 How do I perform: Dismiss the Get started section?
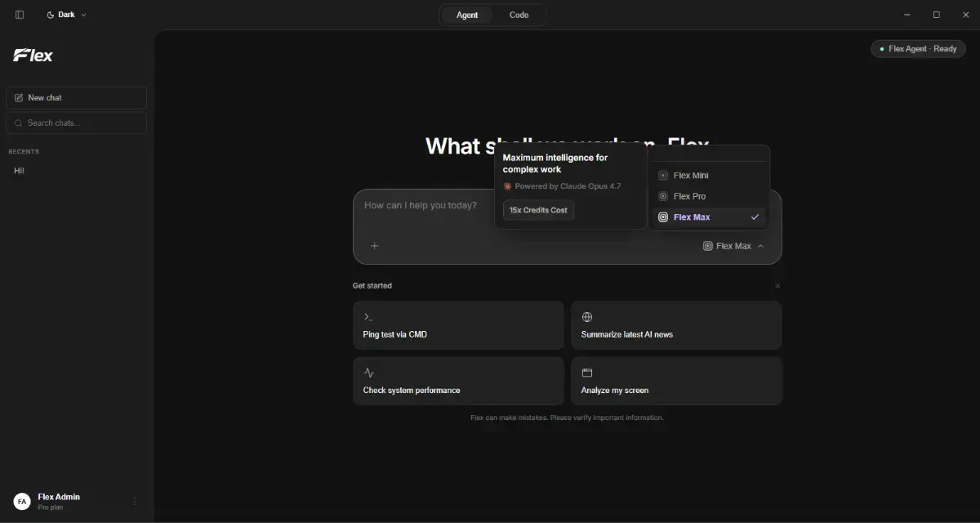pyautogui.click(x=777, y=286)
